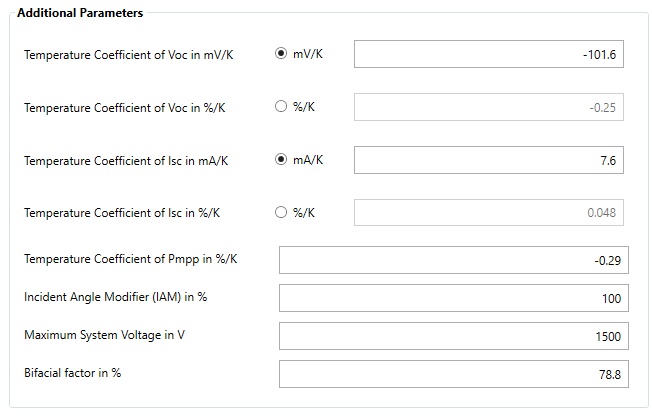Click the 'Temperature Coefficient of Isc in mA/K' label
The image size is (652, 418).
(126, 160)
